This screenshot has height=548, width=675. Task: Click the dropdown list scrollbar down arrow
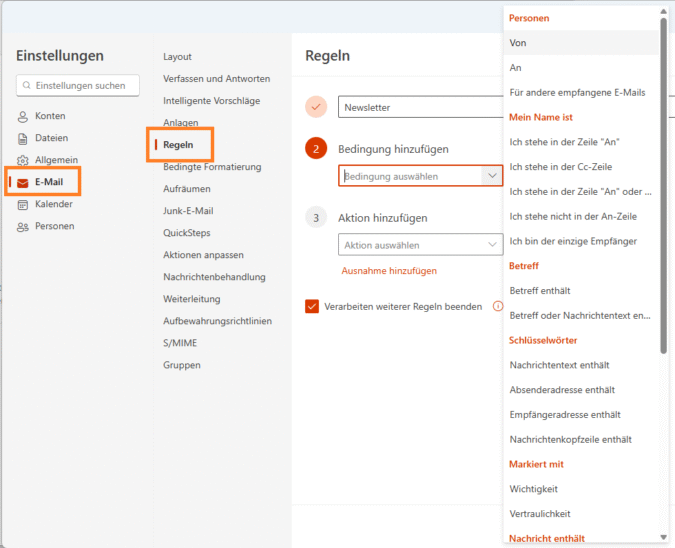(663, 537)
